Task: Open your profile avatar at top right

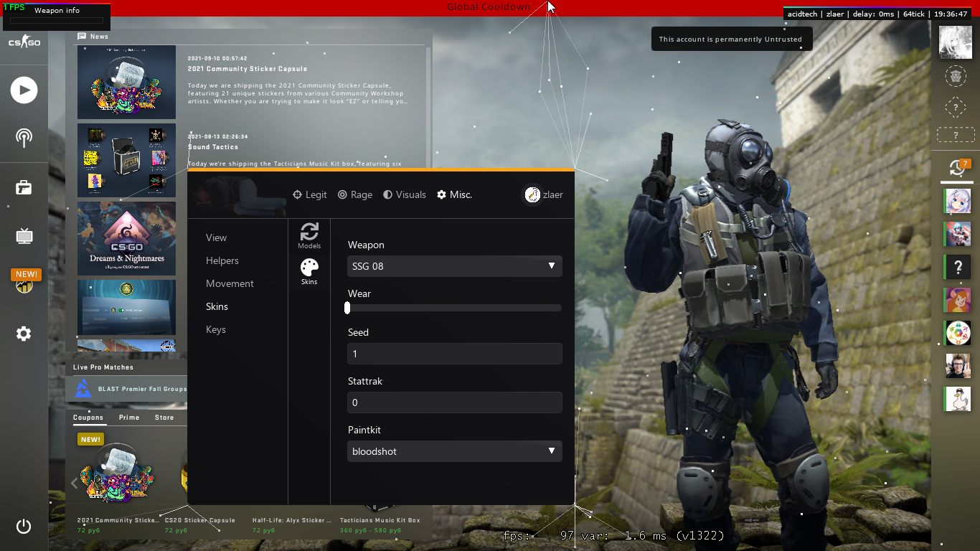Action: (956, 42)
